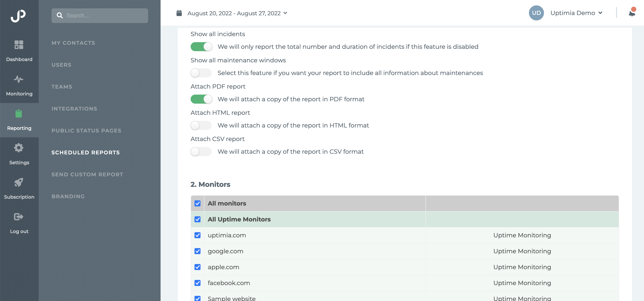Turn off the Attach PDF report toggle
This screenshot has width=644, height=301.
coord(202,99)
